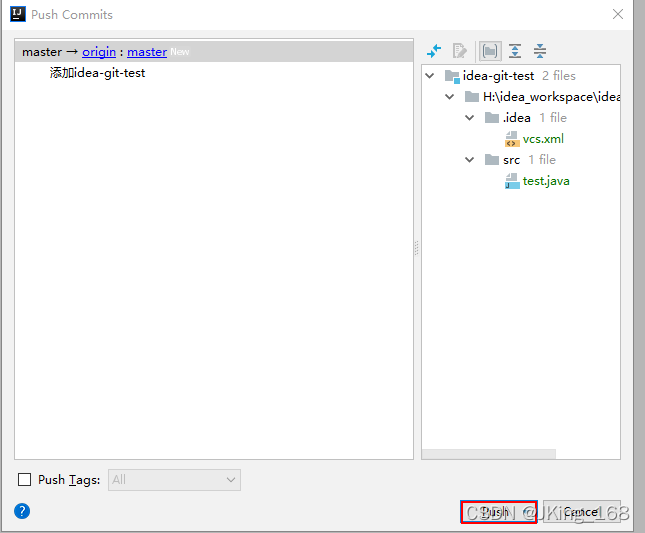Select the vcs.xml file

[543, 139]
